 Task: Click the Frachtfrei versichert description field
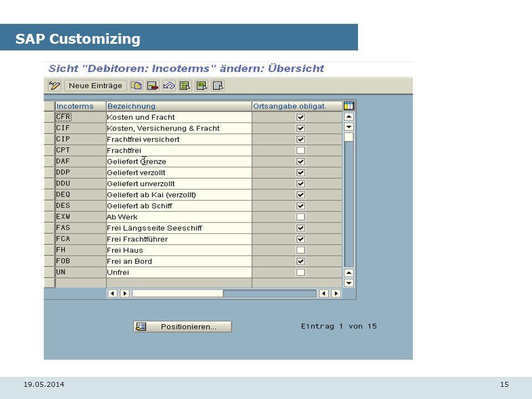tap(179, 139)
